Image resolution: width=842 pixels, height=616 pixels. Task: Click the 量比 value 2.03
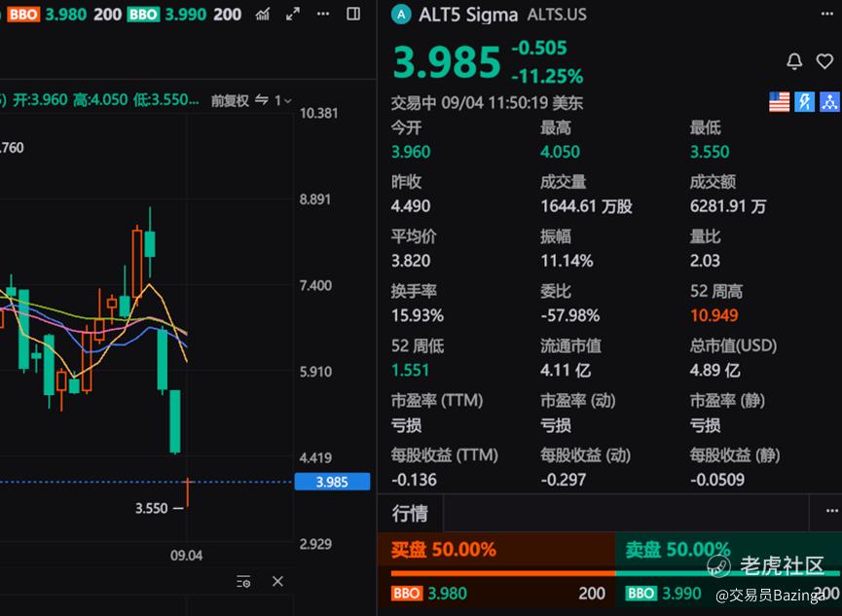(x=705, y=261)
